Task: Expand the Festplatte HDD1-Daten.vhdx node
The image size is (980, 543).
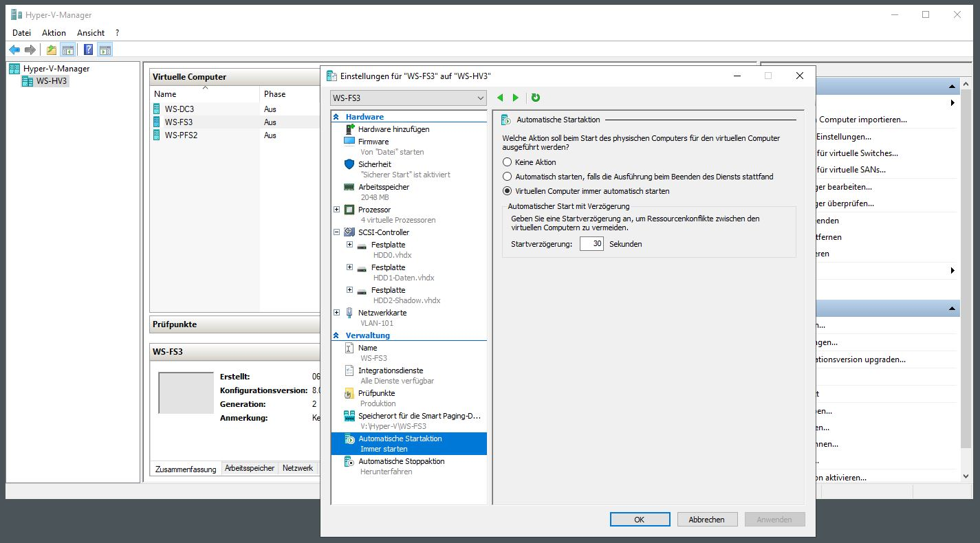Action: [349, 267]
